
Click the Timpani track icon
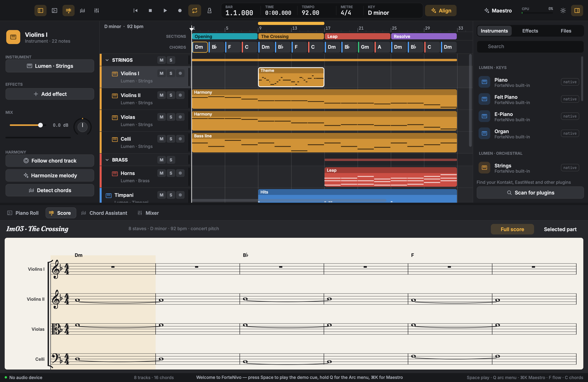point(108,195)
